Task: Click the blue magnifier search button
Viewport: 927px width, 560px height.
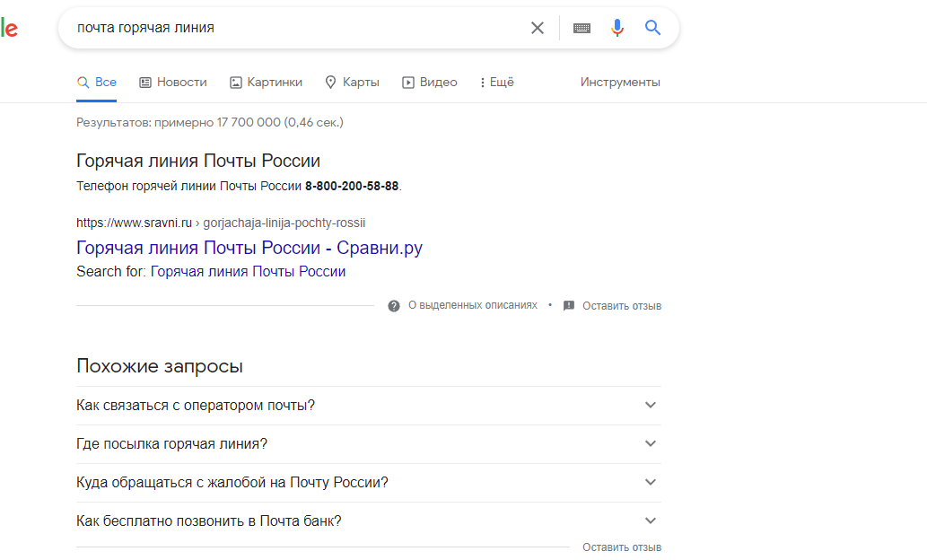Action: click(652, 28)
